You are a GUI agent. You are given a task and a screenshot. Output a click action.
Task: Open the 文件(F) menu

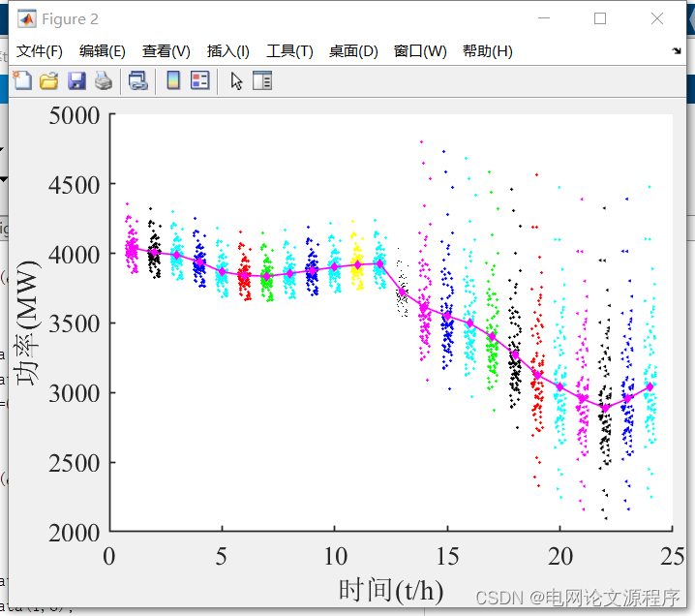40,51
